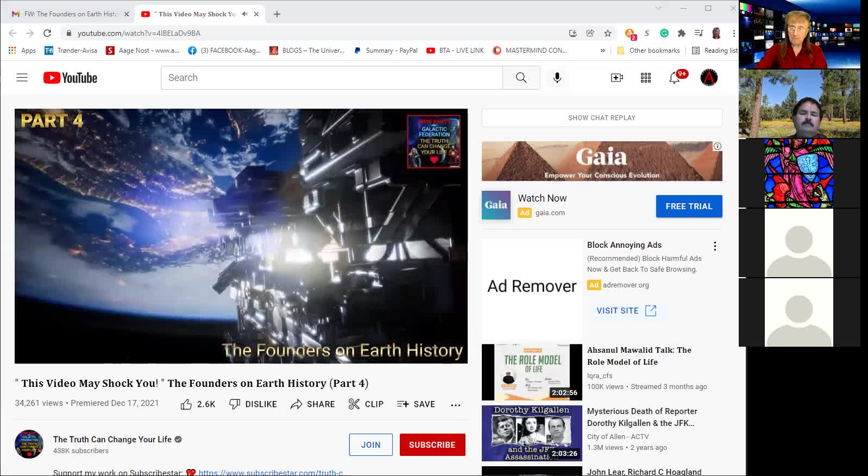Open the Chrome extensions puzzle icon
The image size is (868, 476).
tap(682, 33)
